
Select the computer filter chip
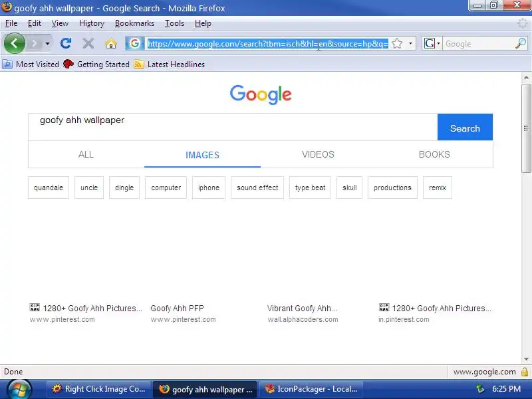tap(166, 188)
